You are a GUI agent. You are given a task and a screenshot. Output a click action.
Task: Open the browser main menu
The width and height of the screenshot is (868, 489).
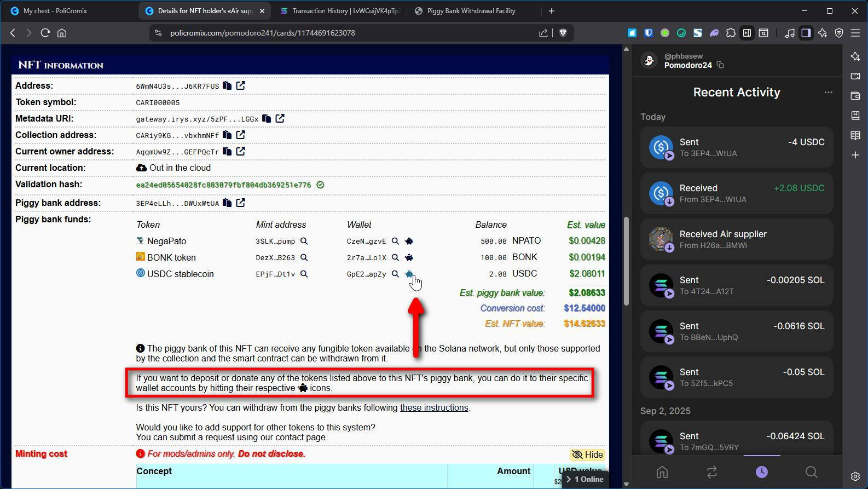[x=855, y=33]
